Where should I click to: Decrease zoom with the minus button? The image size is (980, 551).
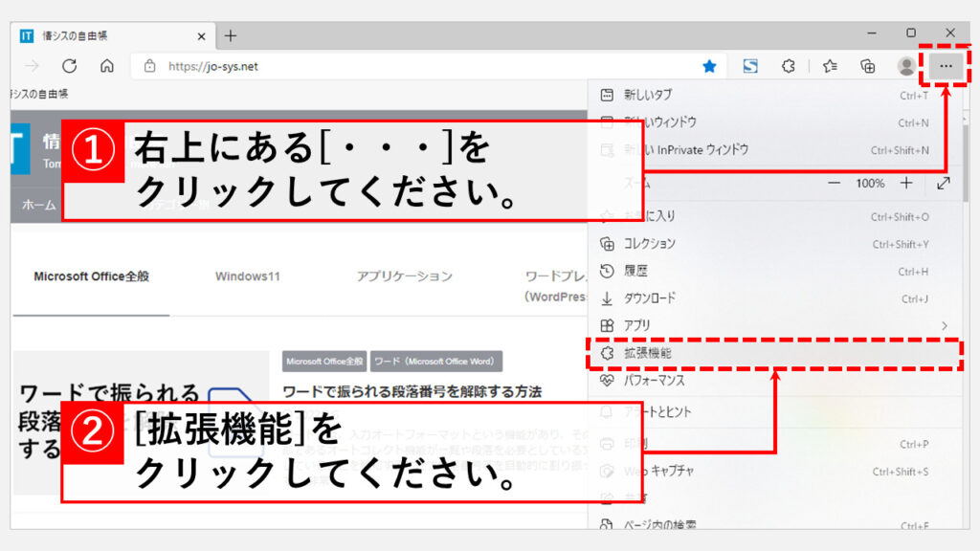[835, 183]
